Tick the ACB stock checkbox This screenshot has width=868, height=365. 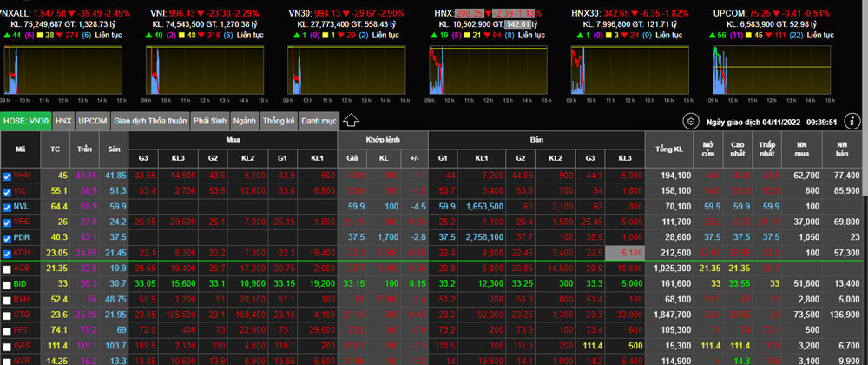8,269
